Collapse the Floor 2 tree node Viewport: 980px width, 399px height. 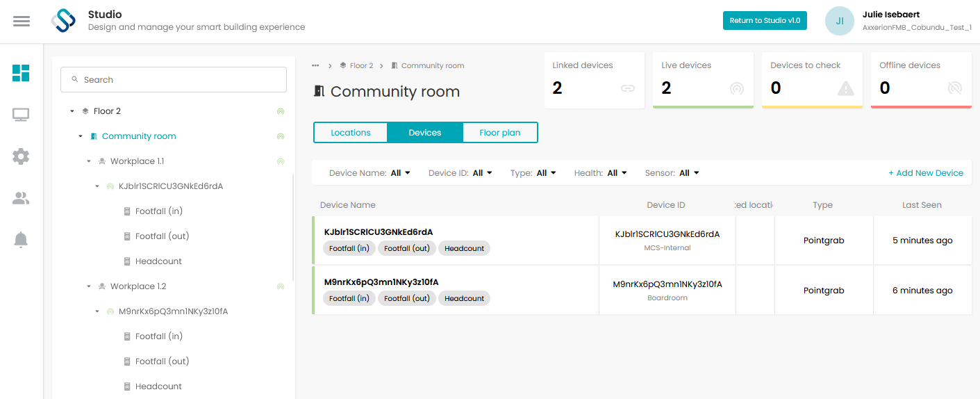pyautogui.click(x=72, y=111)
